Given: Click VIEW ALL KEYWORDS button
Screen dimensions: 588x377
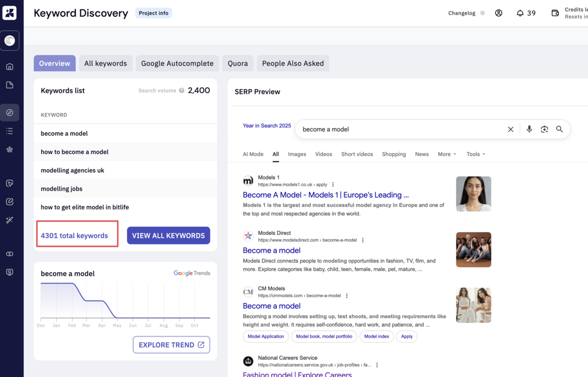Looking at the screenshot, I should (x=169, y=236).
